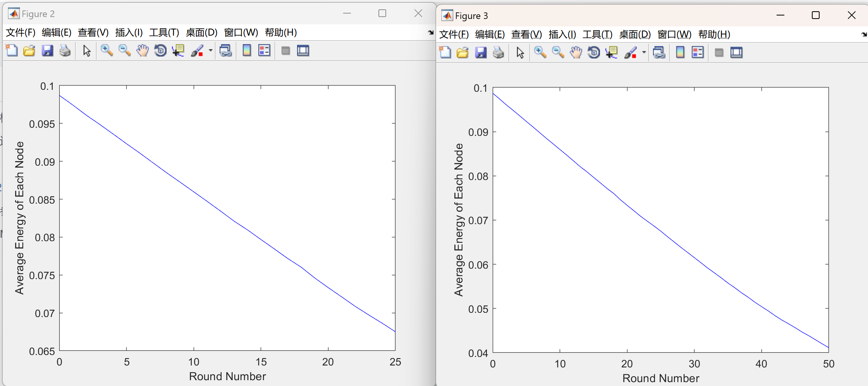The height and width of the screenshot is (386, 868).
Task: Click Round Number label in Figure 3
Action: point(661,378)
